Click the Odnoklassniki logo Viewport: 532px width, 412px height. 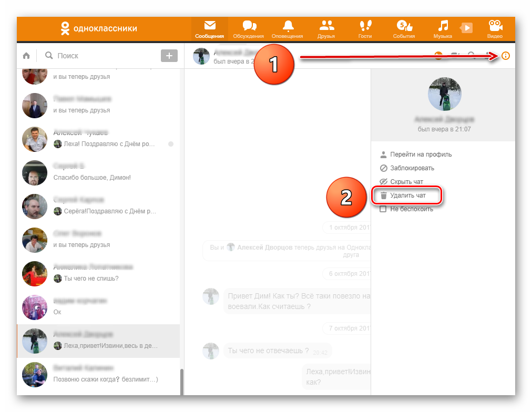tap(99, 28)
